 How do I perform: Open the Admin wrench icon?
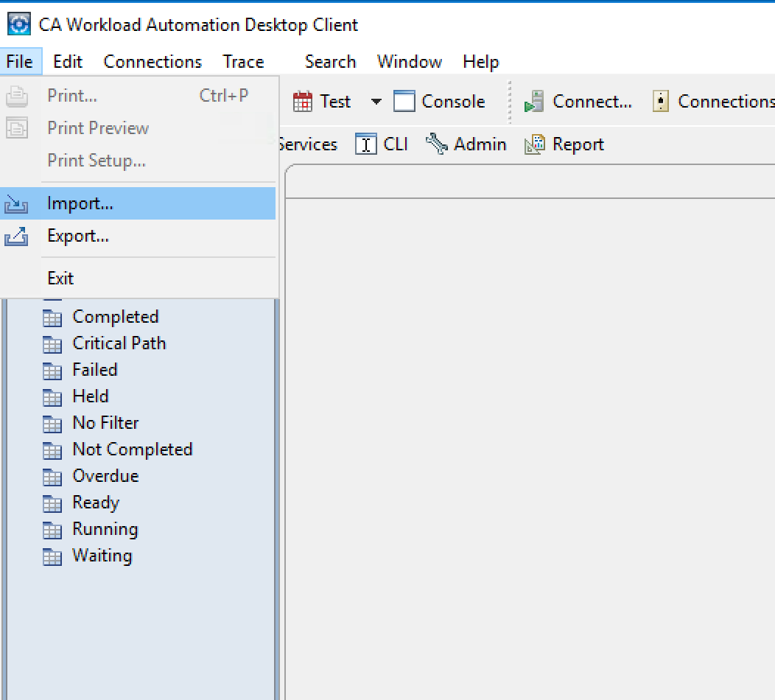point(437,144)
